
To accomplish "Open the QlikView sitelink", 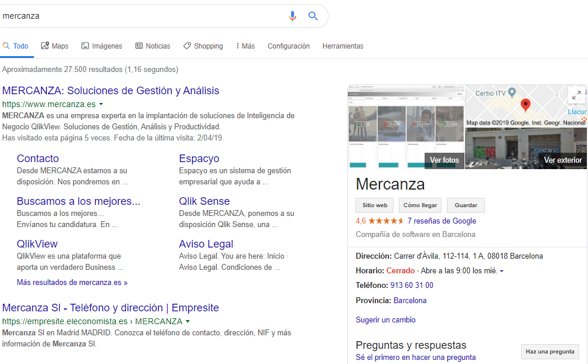I will 37,243.
